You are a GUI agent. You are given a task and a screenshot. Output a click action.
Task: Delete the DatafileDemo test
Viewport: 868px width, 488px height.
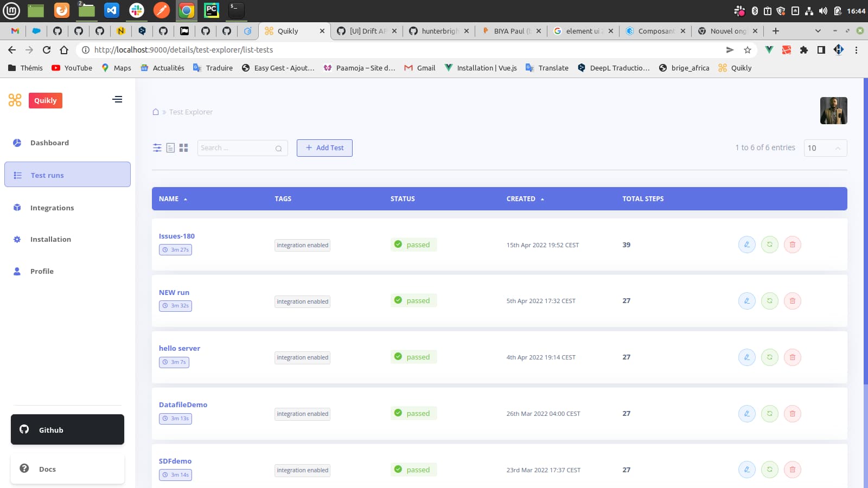(x=792, y=414)
